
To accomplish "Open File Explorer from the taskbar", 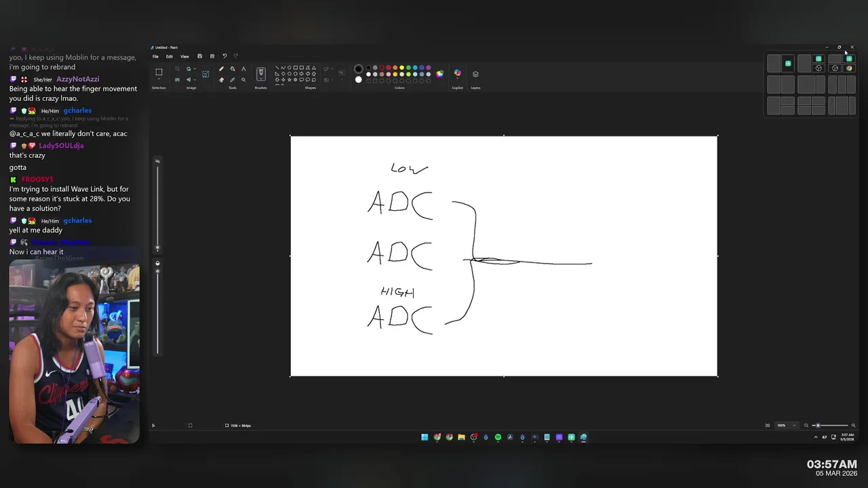I will coord(461,437).
